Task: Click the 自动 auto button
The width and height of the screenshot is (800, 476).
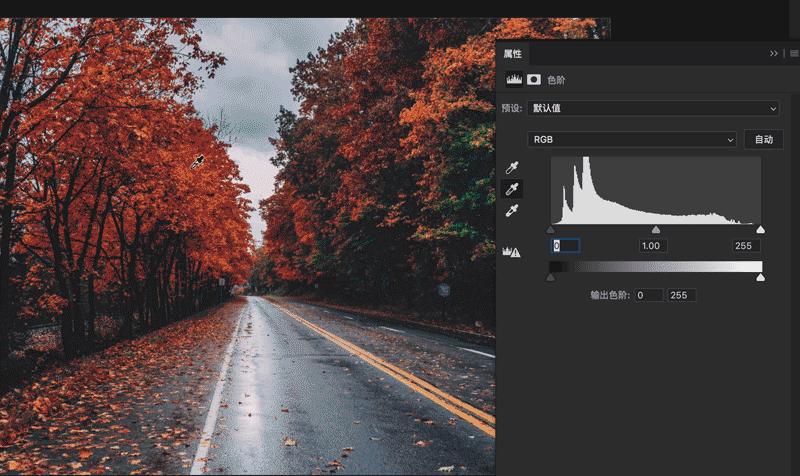Action: (x=763, y=139)
